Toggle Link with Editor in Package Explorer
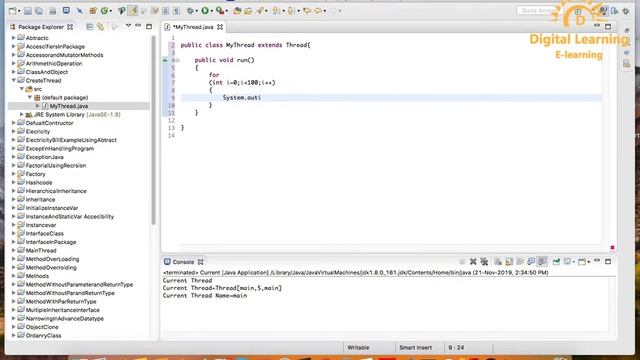Viewport: 640px width, 360px height. (x=100, y=27)
